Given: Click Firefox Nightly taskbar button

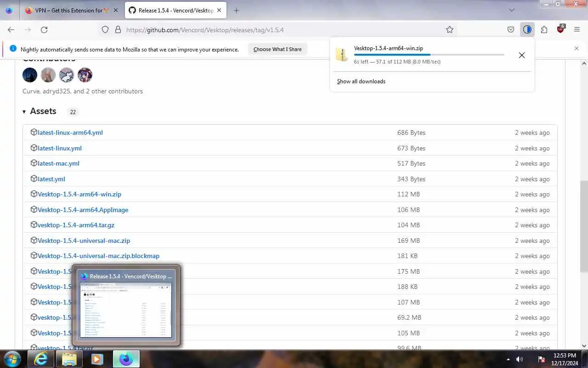Looking at the screenshot, I should coord(126,359).
